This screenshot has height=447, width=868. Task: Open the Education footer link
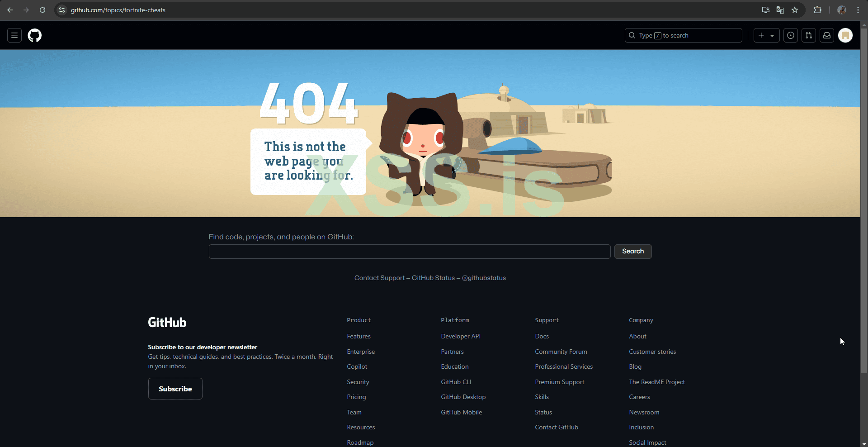(455, 366)
